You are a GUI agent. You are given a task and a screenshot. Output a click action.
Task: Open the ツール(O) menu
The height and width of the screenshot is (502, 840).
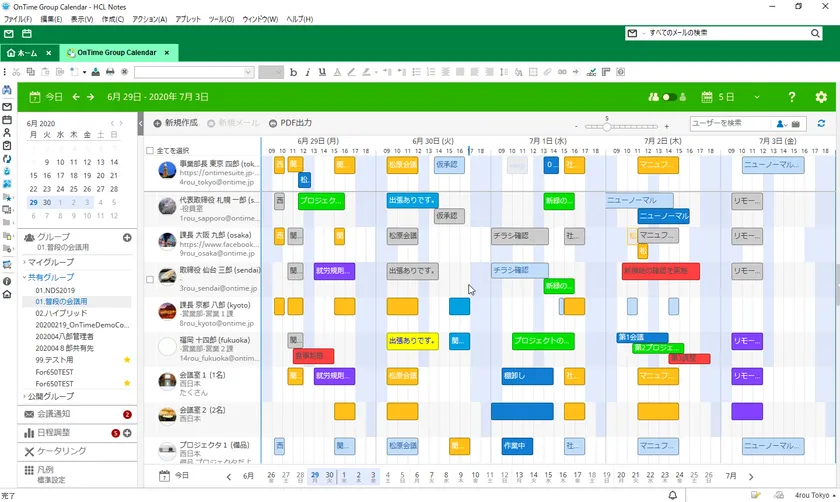point(221,19)
